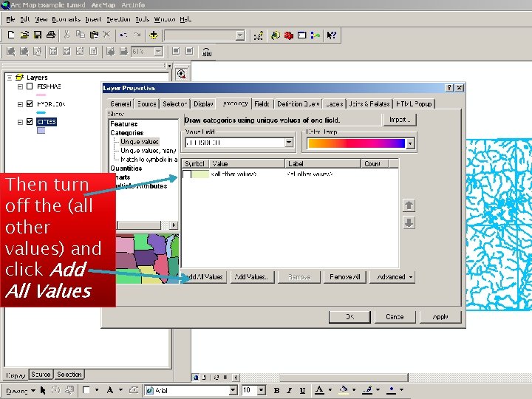Click the font color A icon
The width and height of the screenshot is (532, 399).
[319, 390]
